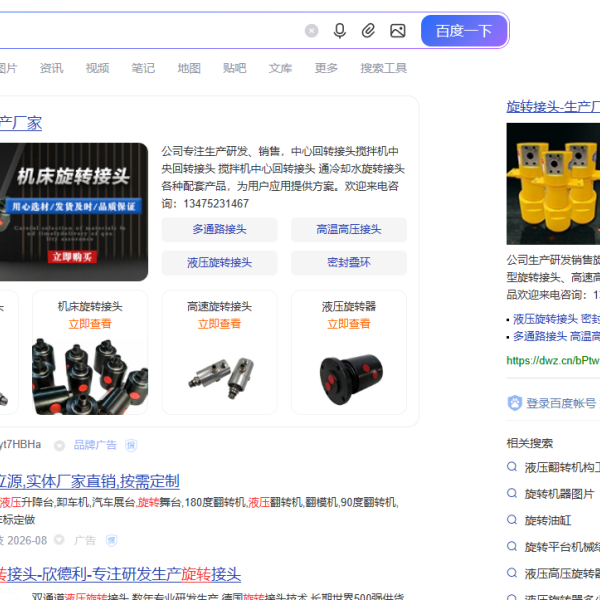The height and width of the screenshot is (600, 600).
Task: Click the phone number 13475231467 text
Action: pos(216,204)
